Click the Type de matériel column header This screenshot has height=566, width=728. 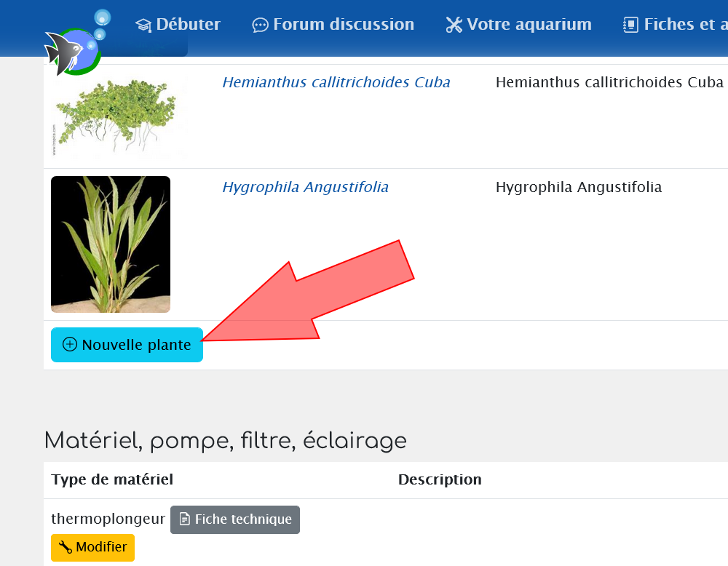(112, 479)
